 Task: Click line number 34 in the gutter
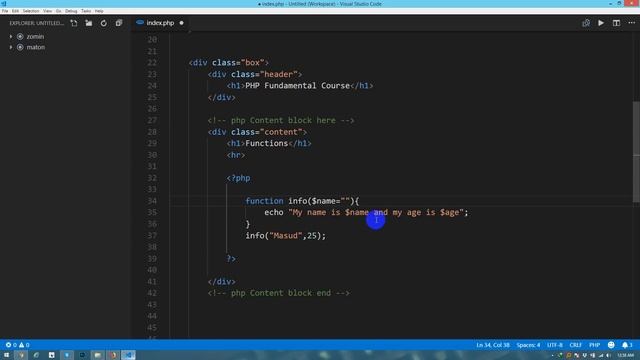tap(152, 201)
